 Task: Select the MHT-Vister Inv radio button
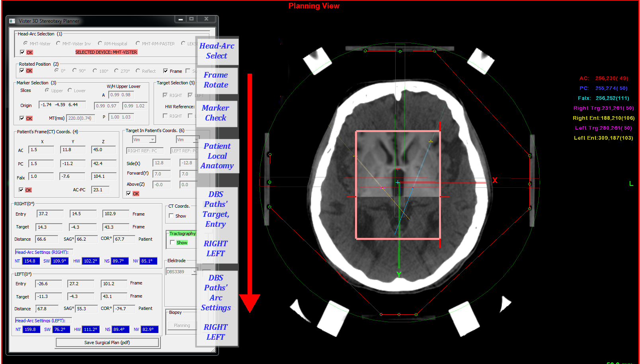click(59, 43)
